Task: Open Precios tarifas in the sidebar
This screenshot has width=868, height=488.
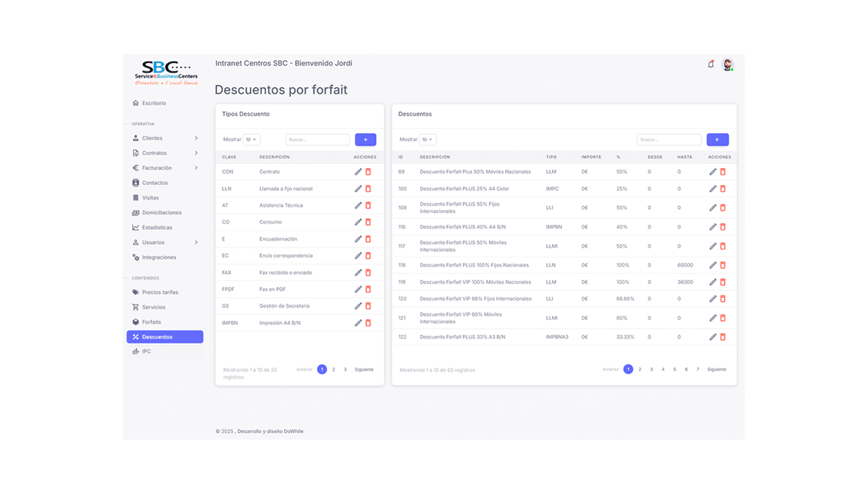Action: 160,292
